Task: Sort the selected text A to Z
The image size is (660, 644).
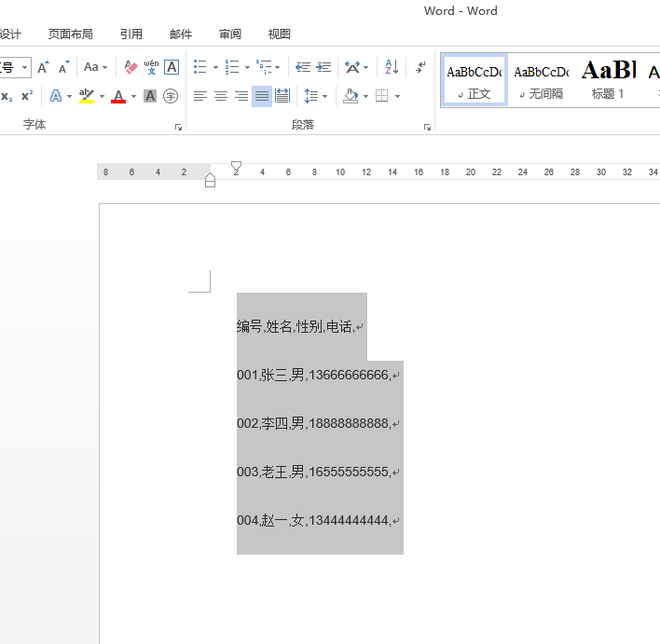Action: pyautogui.click(x=392, y=67)
